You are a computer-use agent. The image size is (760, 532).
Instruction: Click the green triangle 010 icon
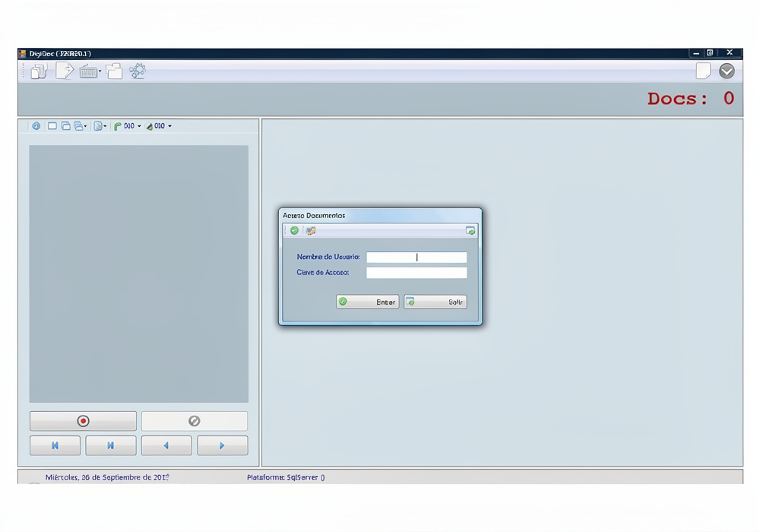click(149, 126)
